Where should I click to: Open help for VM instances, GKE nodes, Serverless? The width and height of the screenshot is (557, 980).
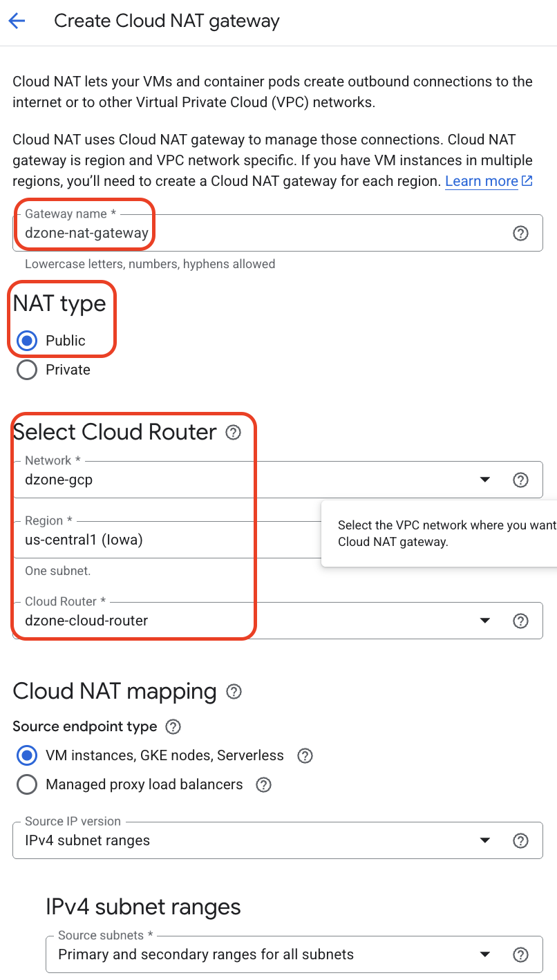(x=305, y=755)
